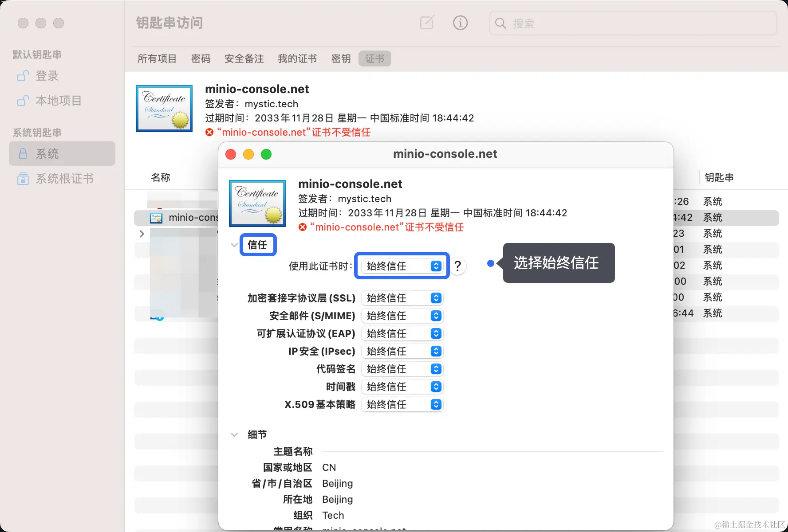
Task: Minimize the minio-console.net dialog
Action: pos(248,154)
